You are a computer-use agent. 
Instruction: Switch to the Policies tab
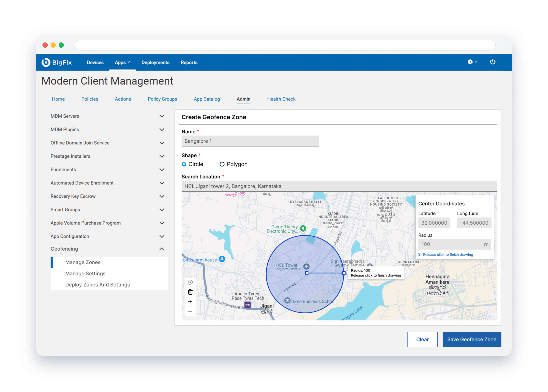pos(90,99)
